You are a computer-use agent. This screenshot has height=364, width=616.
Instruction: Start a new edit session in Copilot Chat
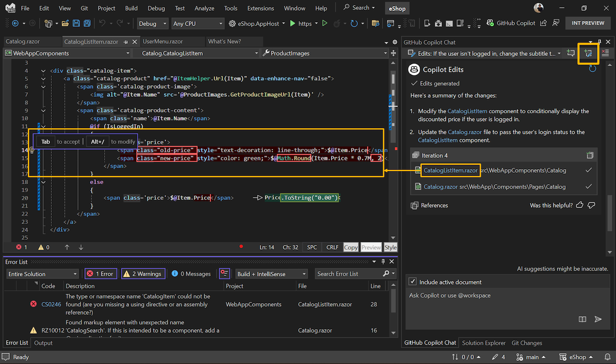[588, 53]
